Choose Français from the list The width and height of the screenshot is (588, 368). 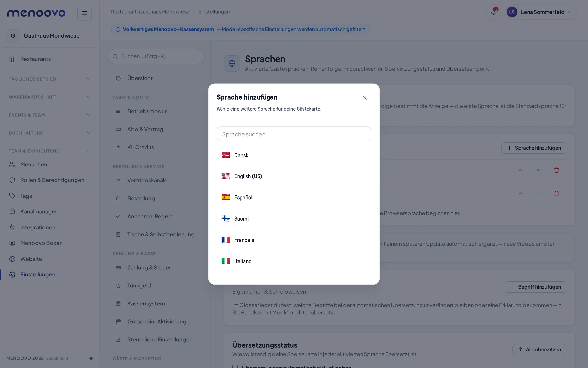tap(294, 240)
